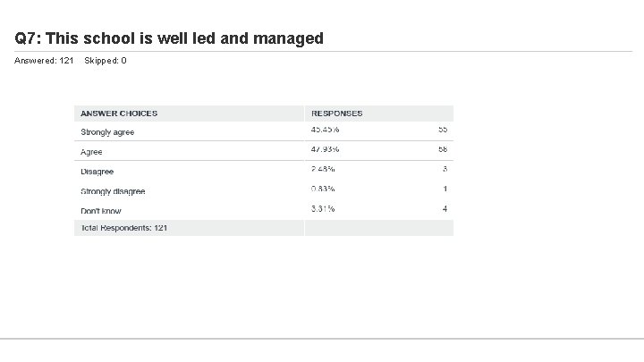This screenshot has width=644, height=362.
Task: Click the 45.45% percentage for Strongly agree
Action: coord(325,130)
